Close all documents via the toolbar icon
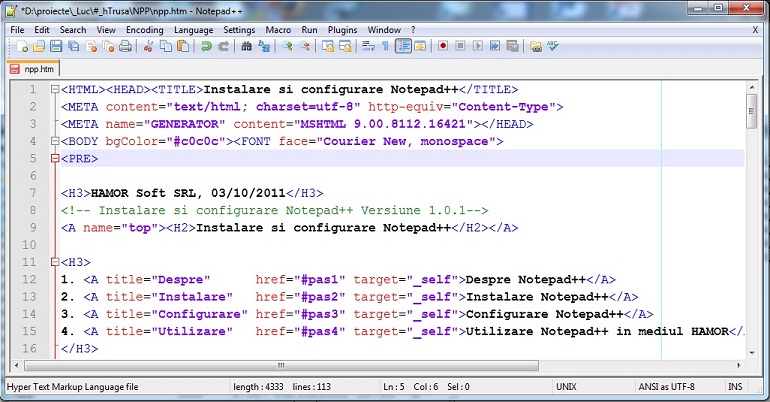This screenshot has height=402, width=770. (x=109, y=46)
